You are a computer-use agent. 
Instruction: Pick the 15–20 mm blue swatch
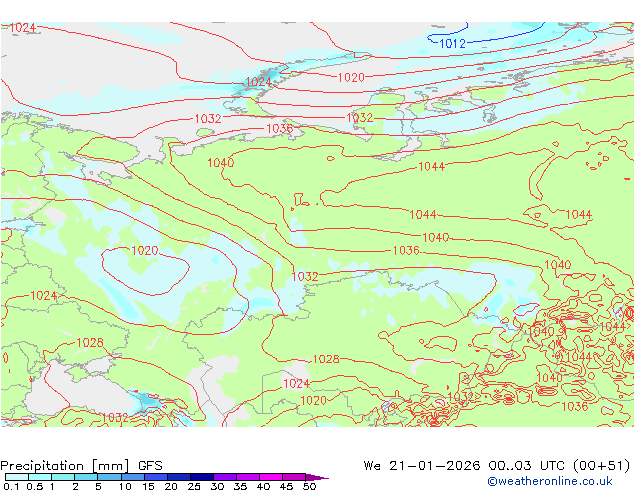[x=156, y=477]
